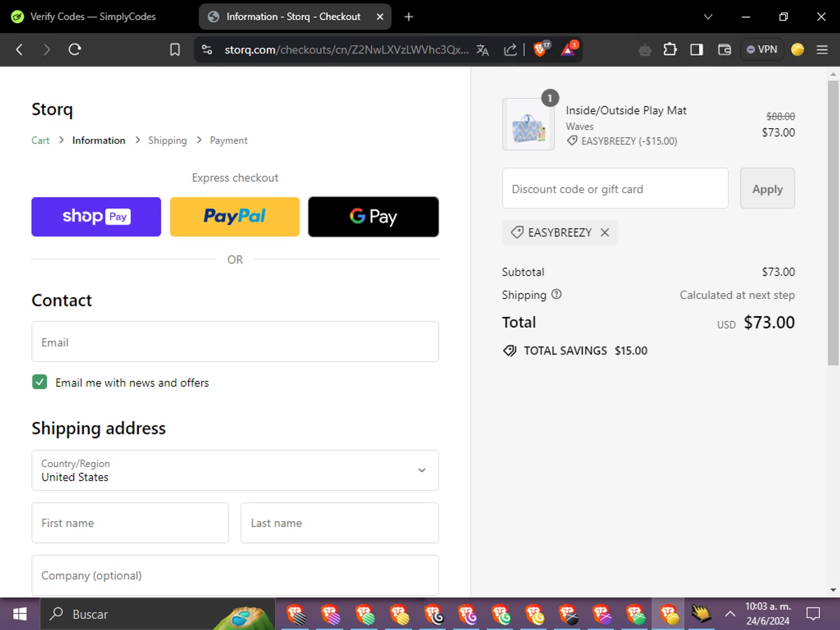Check out with Shop Pay
Screen dimensions: 840x630
click(x=96, y=217)
